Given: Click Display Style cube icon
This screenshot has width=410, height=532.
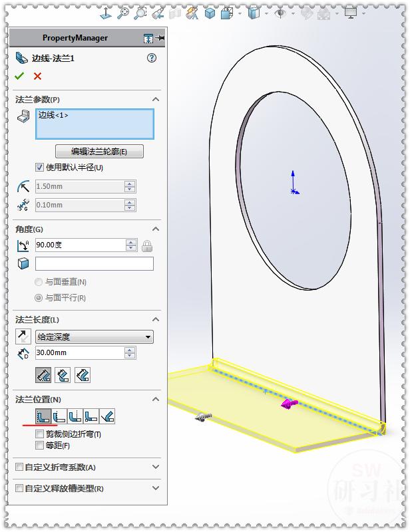Looking at the screenshot, I should [x=254, y=13].
